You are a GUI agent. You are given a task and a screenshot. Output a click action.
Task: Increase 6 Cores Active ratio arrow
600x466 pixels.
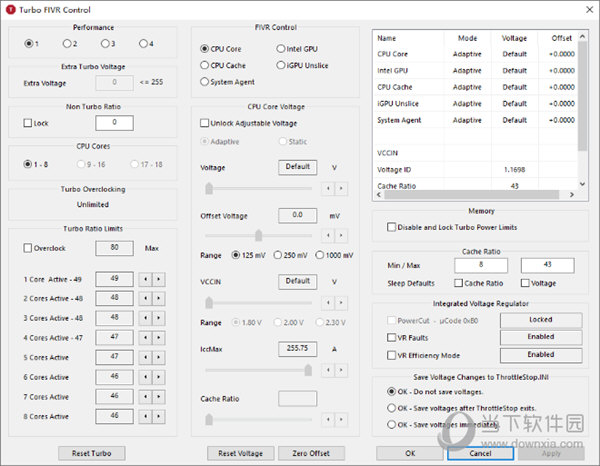tap(158, 377)
